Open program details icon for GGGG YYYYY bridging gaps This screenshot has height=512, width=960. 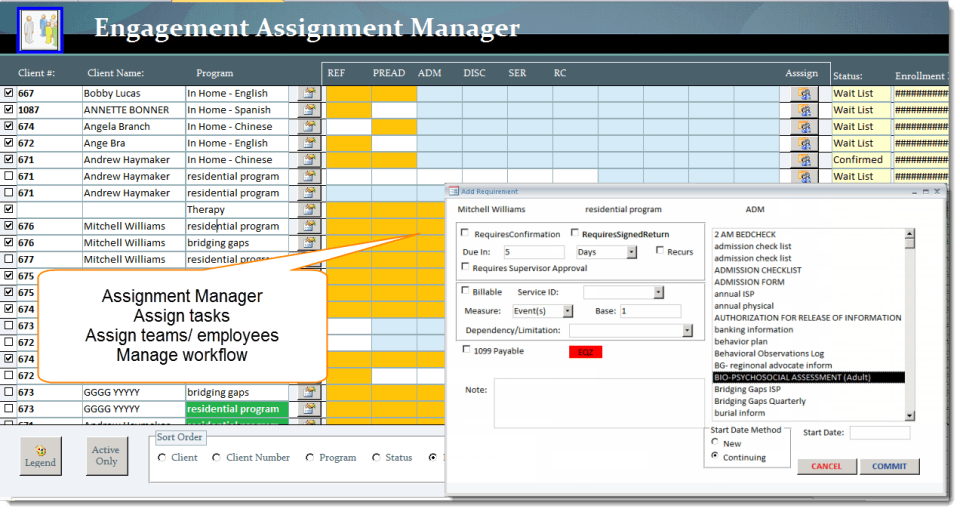pos(309,392)
